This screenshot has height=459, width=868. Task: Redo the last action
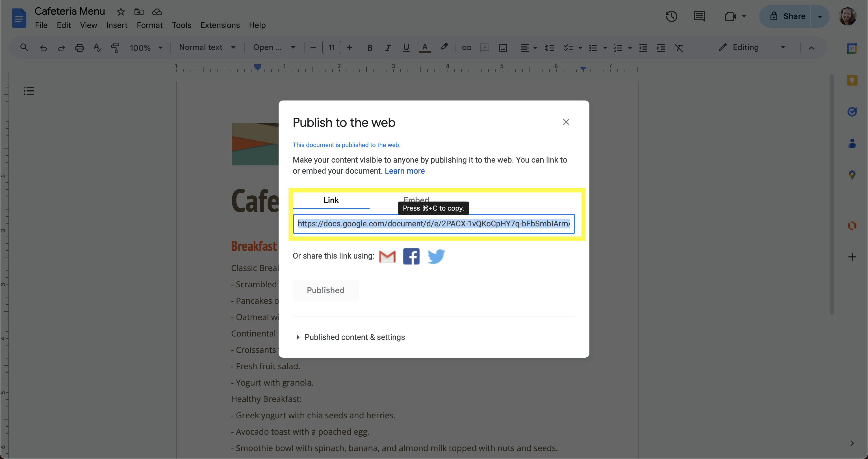pyautogui.click(x=61, y=48)
